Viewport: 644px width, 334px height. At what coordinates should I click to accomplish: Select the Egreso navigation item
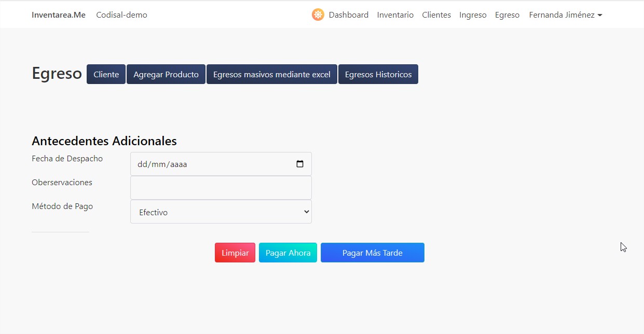coord(507,15)
